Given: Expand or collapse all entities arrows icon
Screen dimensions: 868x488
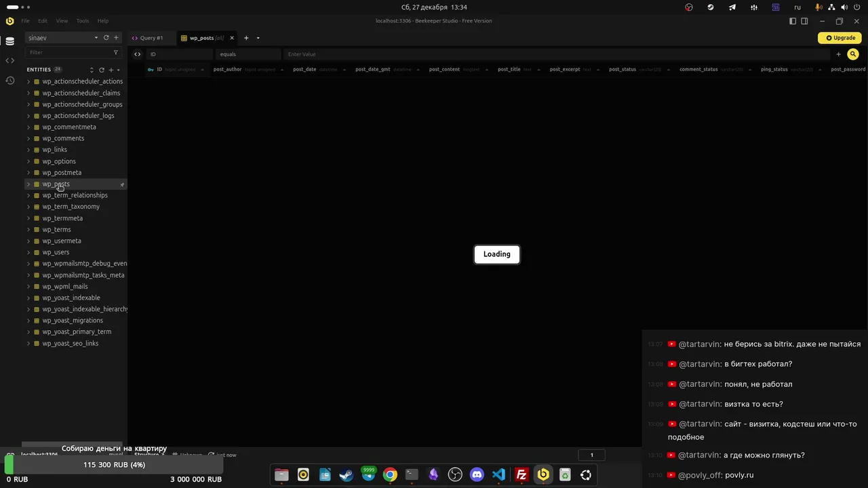Looking at the screenshot, I should tap(92, 70).
